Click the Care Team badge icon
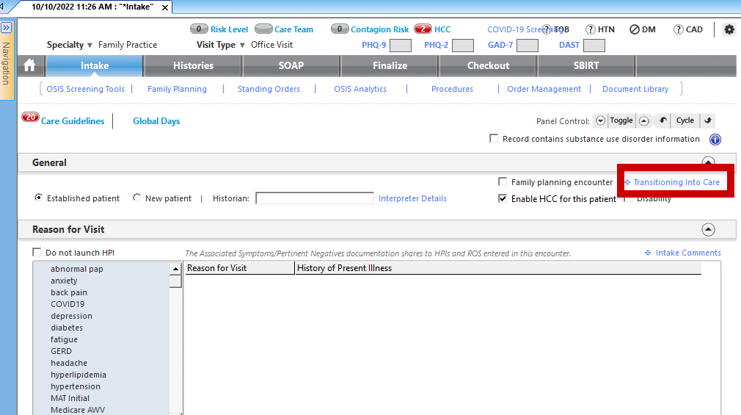 pyautogui.click(x=263, y=29)
